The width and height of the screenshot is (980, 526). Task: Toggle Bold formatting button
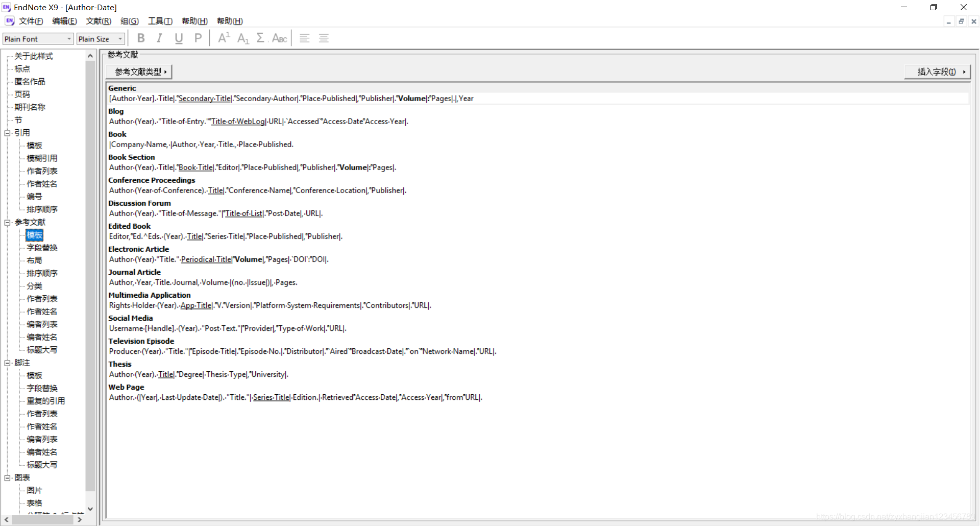(141, 38)
